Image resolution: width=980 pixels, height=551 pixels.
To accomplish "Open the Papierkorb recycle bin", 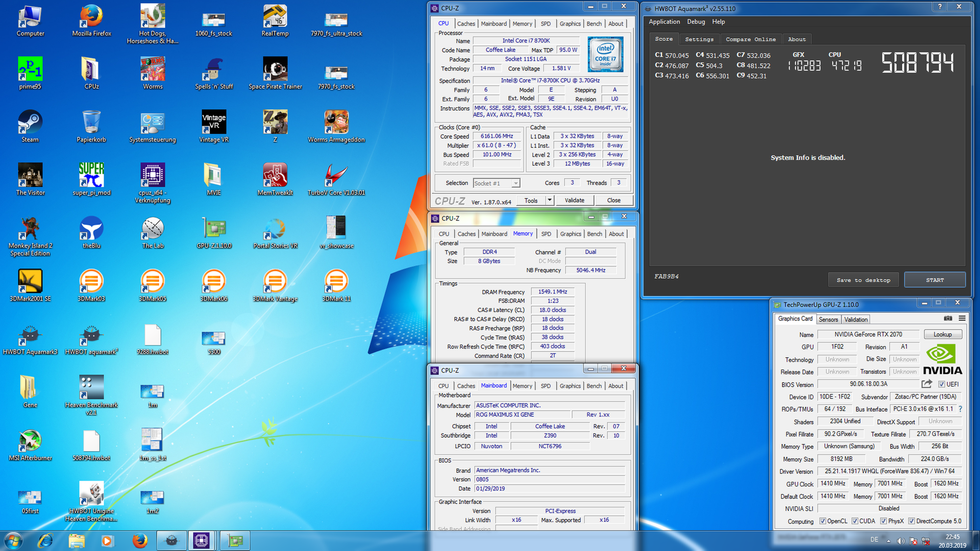I will (91, 127).
